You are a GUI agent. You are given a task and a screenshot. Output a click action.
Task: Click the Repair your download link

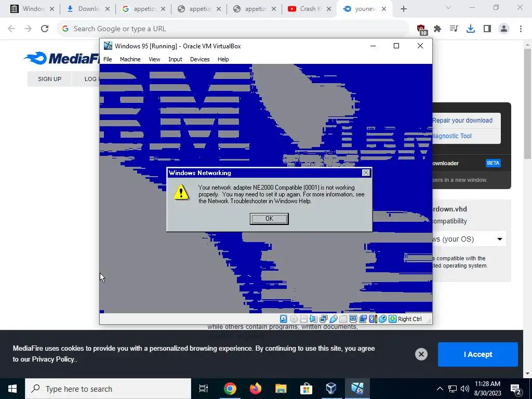[462, 121]
